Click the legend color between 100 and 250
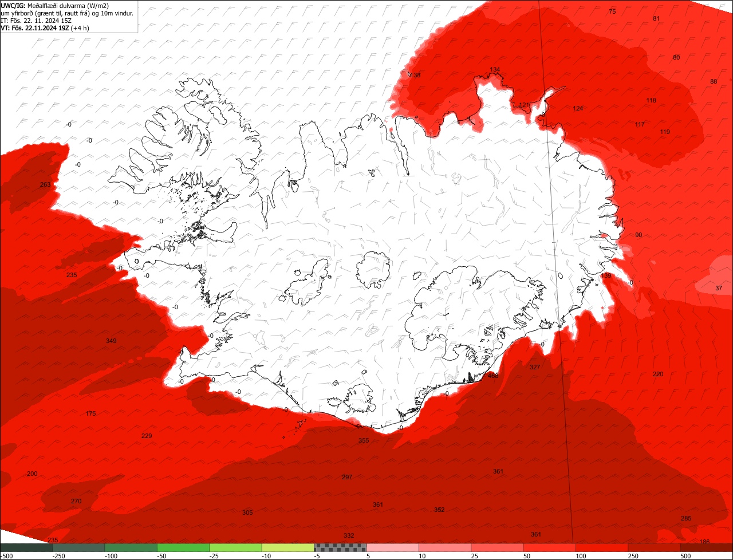 (x=601, y=547)
